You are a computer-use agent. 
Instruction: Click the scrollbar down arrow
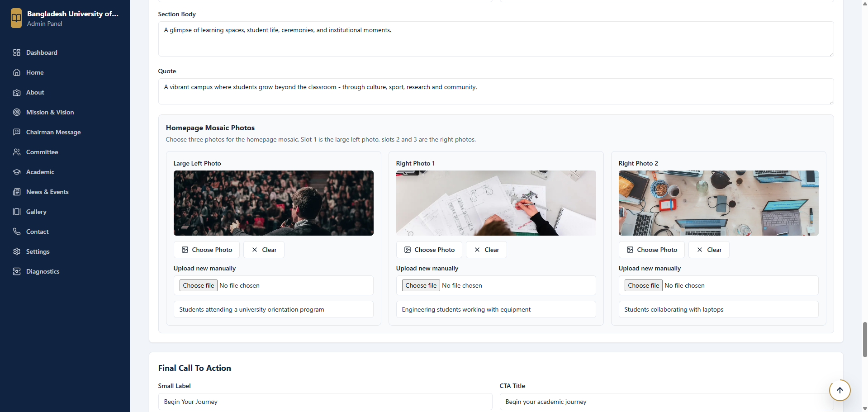[x=865, y=408]
